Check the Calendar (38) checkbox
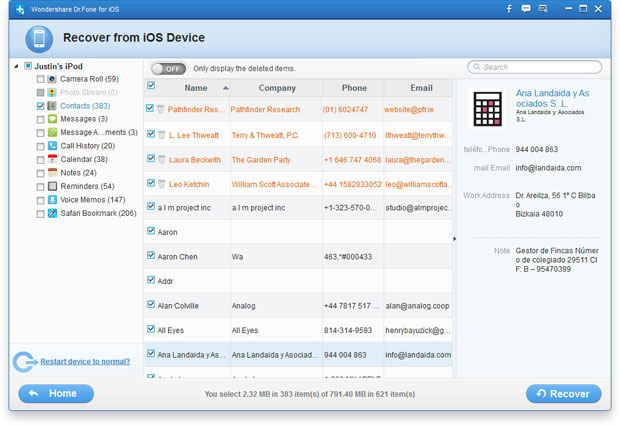 click(x=40, y=160)
